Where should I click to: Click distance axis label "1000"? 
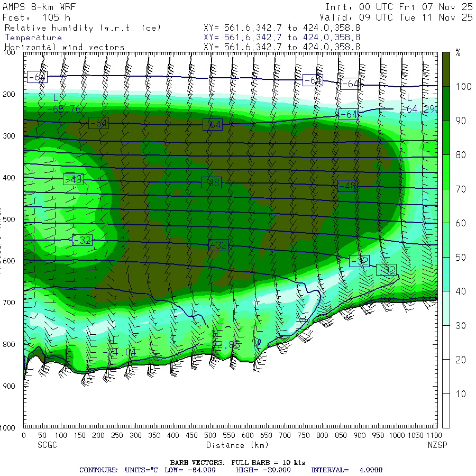tap(397, 435)
